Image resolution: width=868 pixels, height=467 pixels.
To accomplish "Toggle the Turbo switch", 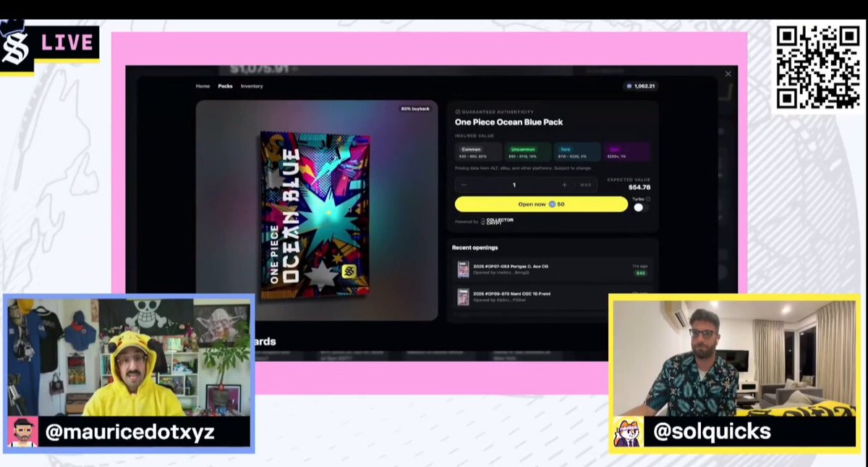I will (x=641, y=208).
